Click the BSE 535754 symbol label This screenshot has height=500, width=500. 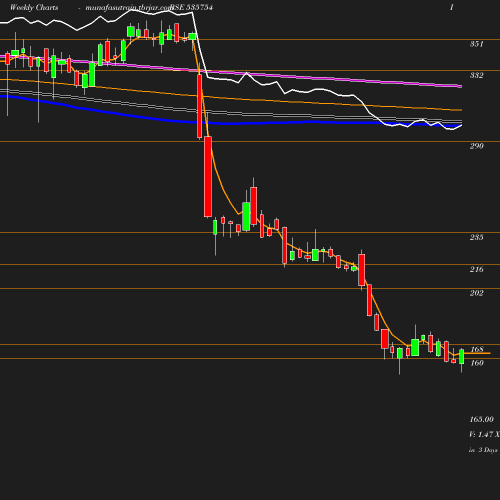(x=192, y=7)
